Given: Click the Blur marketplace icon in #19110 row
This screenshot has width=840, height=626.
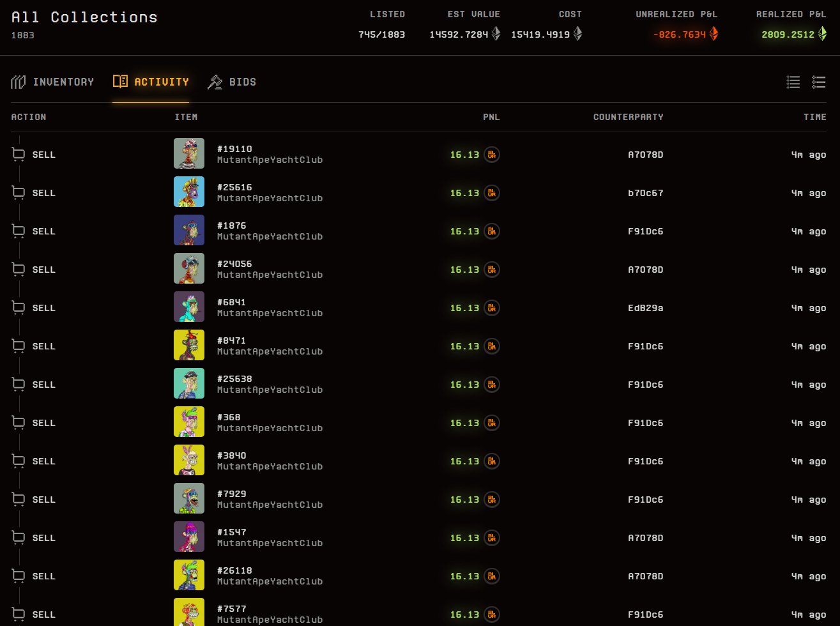Looking at the screenshot, I should [x=492, y=155].
